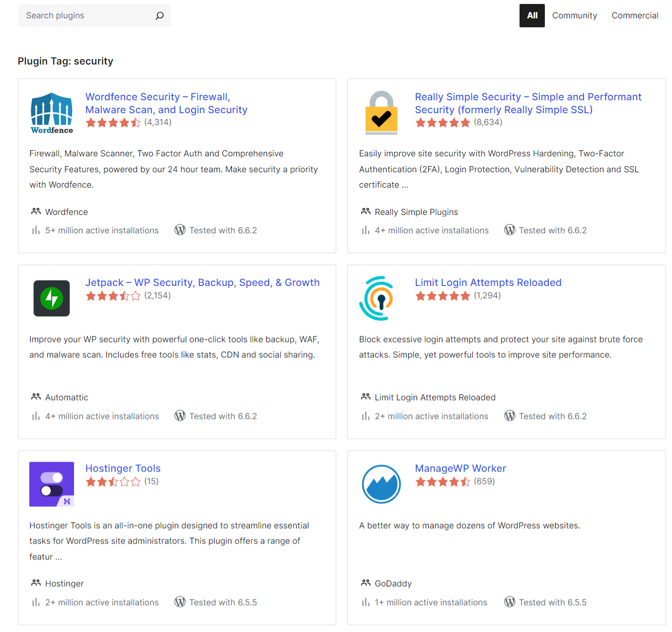Click the Really Simple Security padlock icon
672x632 pixels.
381,113
